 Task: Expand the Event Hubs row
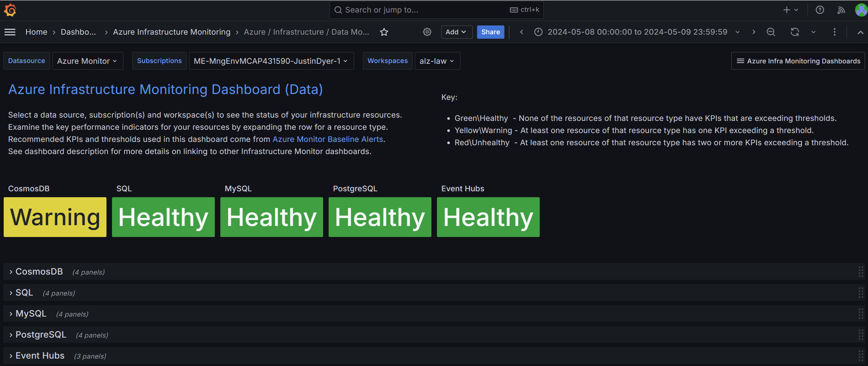pyautogui.click(x=40, y=356)
